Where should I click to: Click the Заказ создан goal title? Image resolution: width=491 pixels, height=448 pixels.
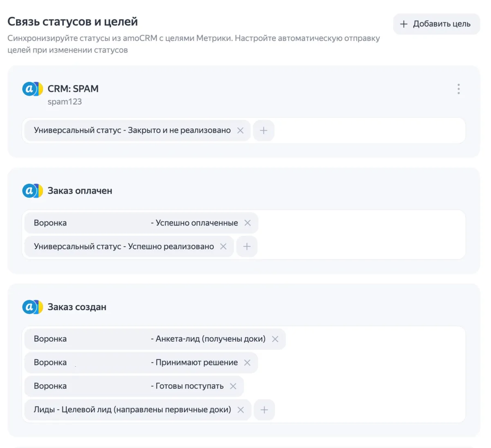[x=77, y=307]
